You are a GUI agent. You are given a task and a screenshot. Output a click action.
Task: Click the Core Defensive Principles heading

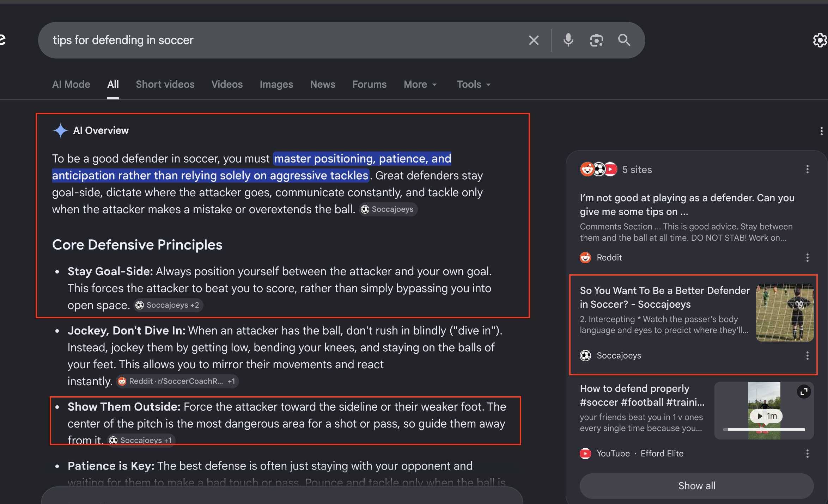coord(137,245)
